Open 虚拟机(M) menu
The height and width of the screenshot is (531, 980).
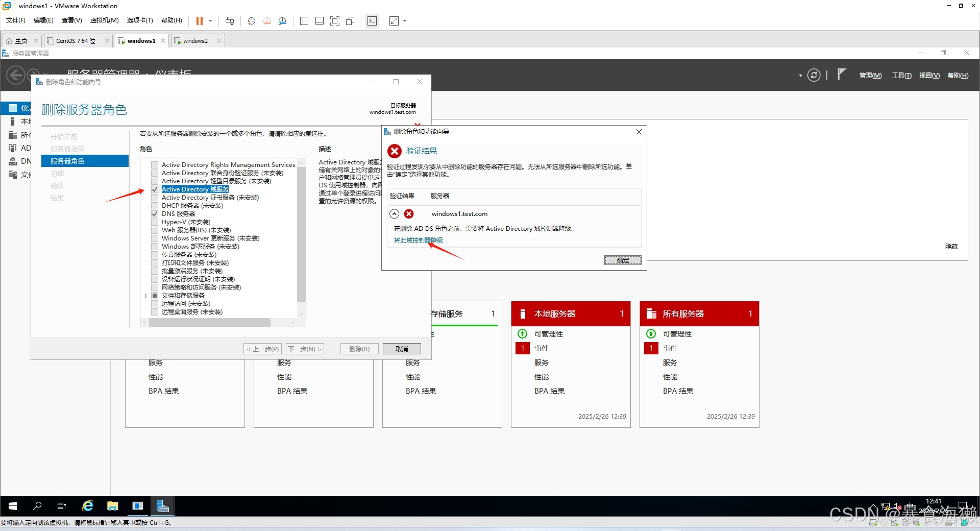click(x=104, y=20)
